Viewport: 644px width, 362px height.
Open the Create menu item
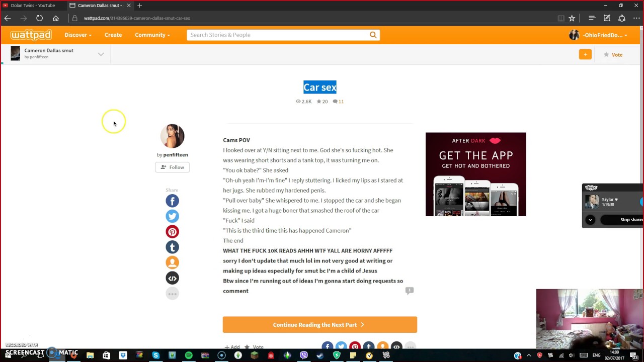pyautogui.click(x=113, y=35)
